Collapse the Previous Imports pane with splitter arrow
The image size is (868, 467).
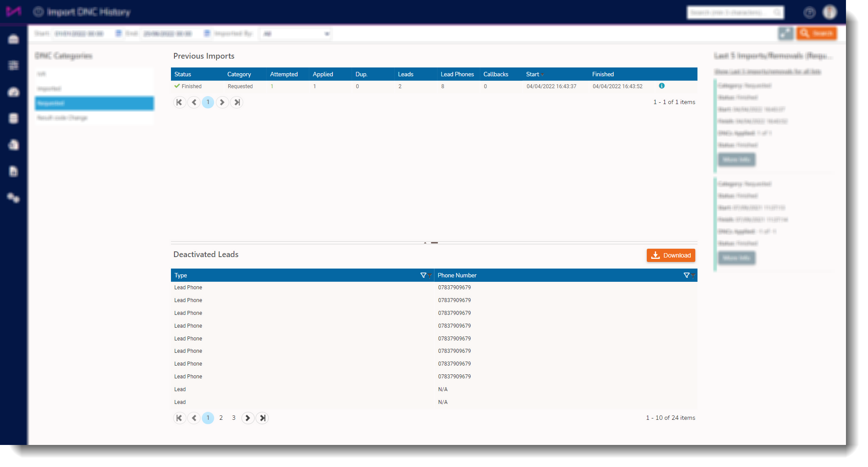coord(425,243)
